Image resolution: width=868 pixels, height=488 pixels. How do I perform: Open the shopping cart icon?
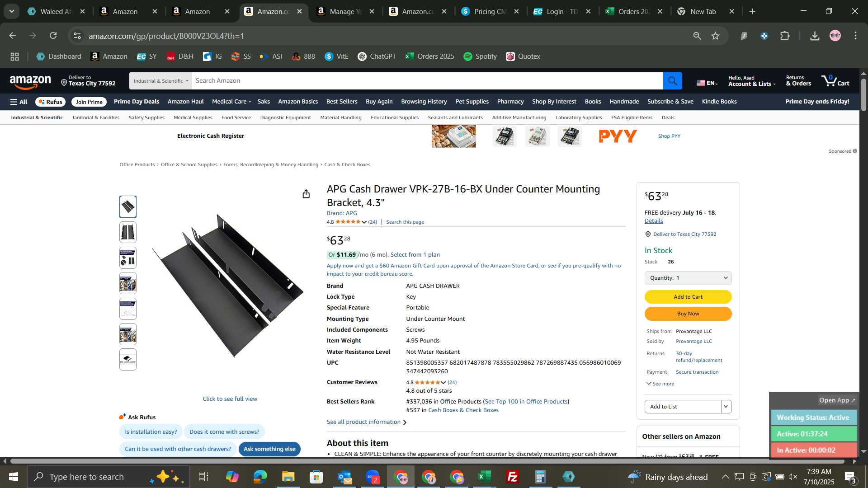[x=835, y=81]
